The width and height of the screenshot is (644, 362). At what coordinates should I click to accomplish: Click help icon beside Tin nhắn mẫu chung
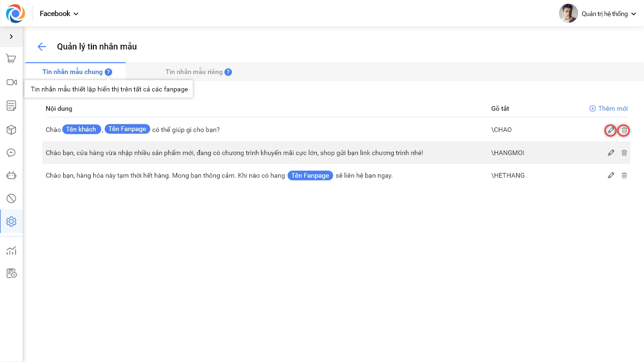click(x=108, y=72)
